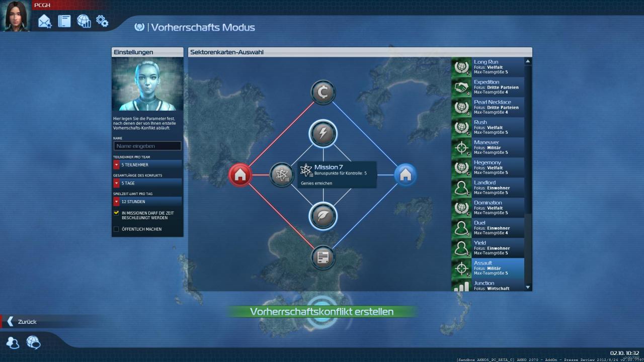
Task: Choose the Rush sector map
Action: click(488, 127)
